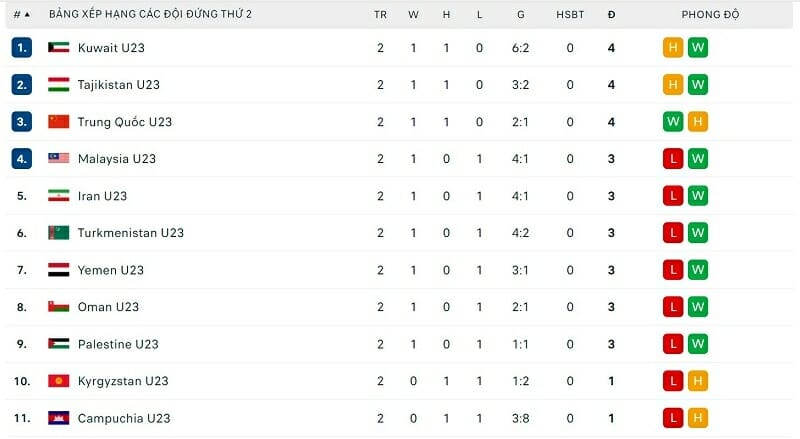800x439 pixels.
Task: Click Malaysia's red L form badge
Action: (x=674, y=159)
